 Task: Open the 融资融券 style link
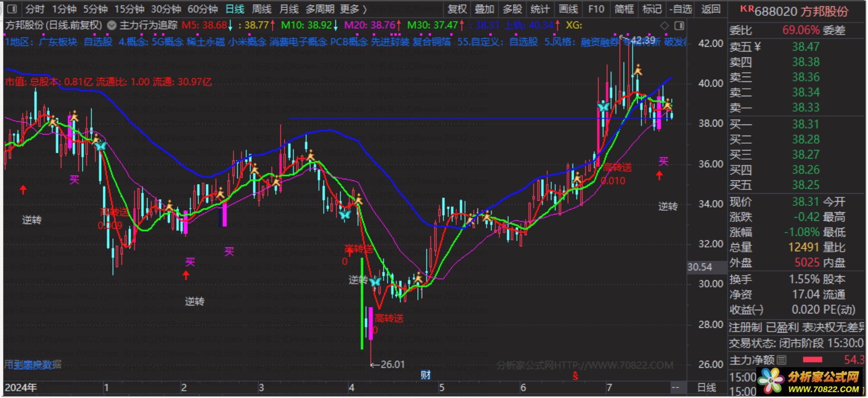click(x=600, y=42)
